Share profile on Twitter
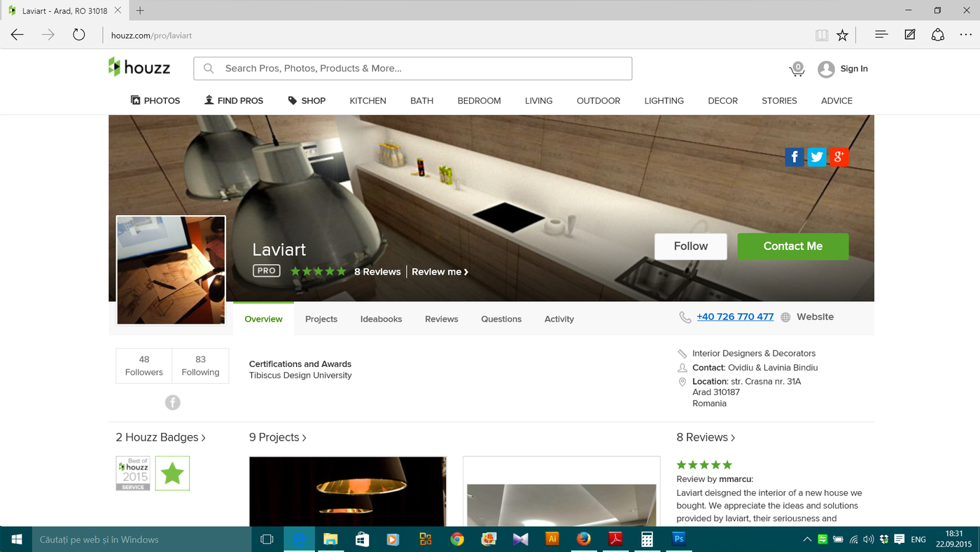This screenshot has width=980, height=552. (x=816, y=157)
